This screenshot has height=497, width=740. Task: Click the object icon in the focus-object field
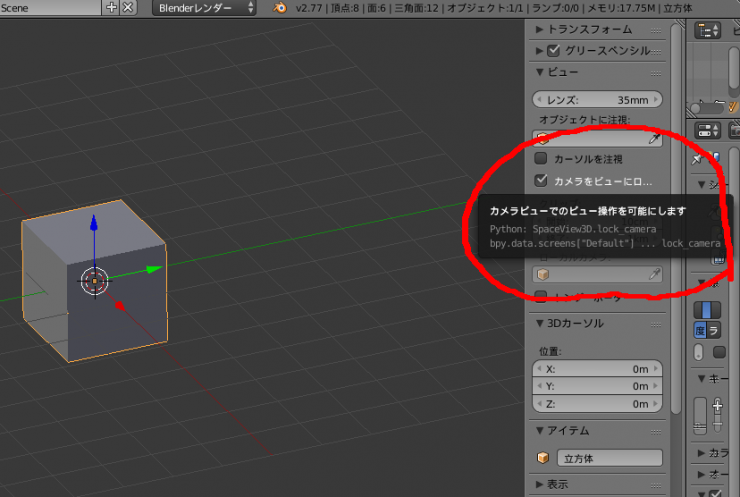pos(543,139)
